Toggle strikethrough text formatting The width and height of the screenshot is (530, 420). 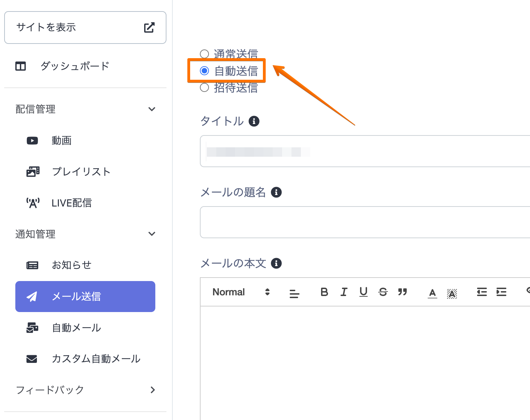click(x=383, y=292)
